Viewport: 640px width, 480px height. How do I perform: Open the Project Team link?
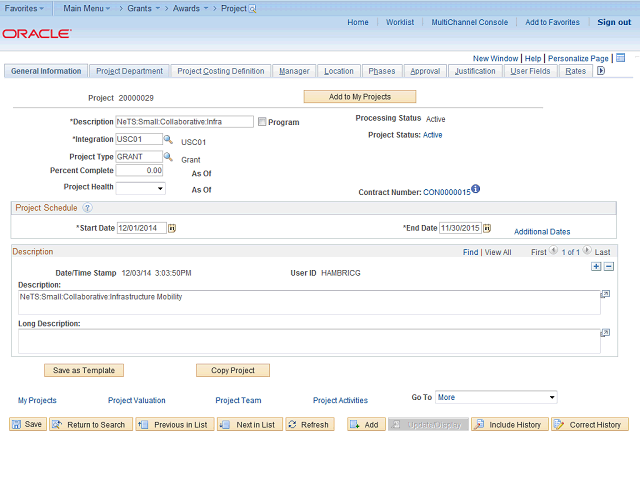(x=238, y=400)
